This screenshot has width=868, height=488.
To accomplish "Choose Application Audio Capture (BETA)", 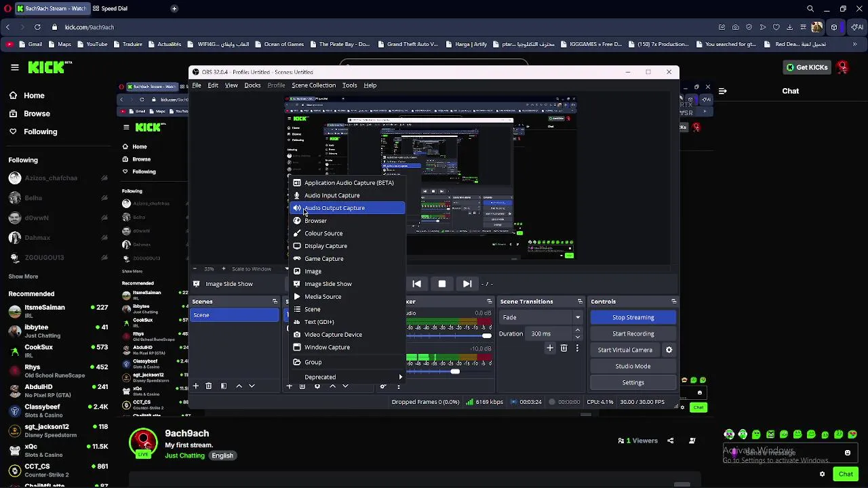I will [x=347, y=183].
